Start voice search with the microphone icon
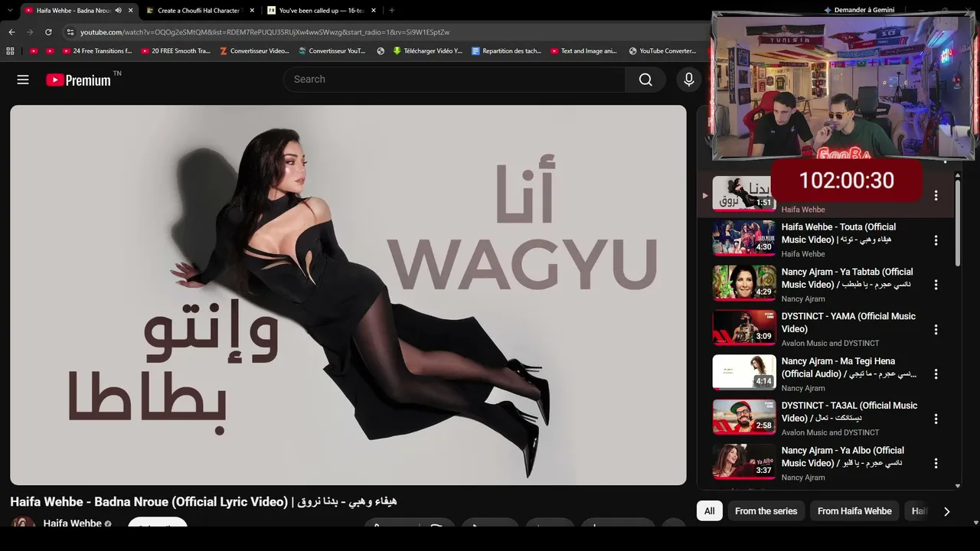The width and height of the screenshot is (980, 551). coord(689,80)
